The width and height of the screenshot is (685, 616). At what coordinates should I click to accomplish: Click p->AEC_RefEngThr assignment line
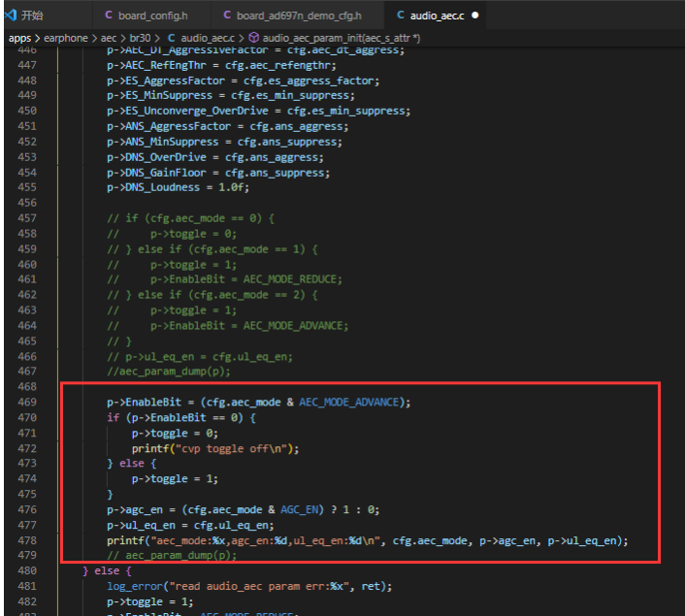[221, 66]
